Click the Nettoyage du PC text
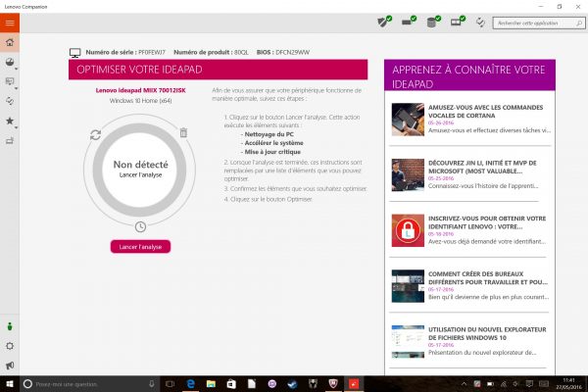 point(269,134)
